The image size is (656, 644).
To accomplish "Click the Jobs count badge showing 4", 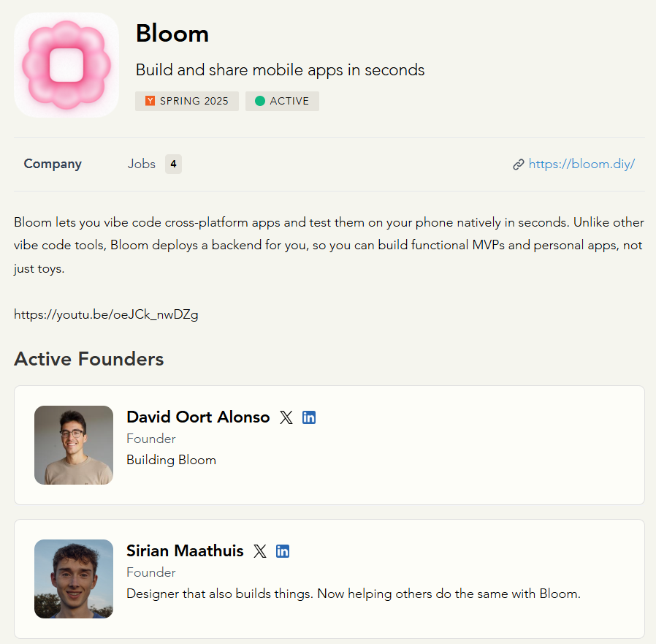I will click(173, 164).
